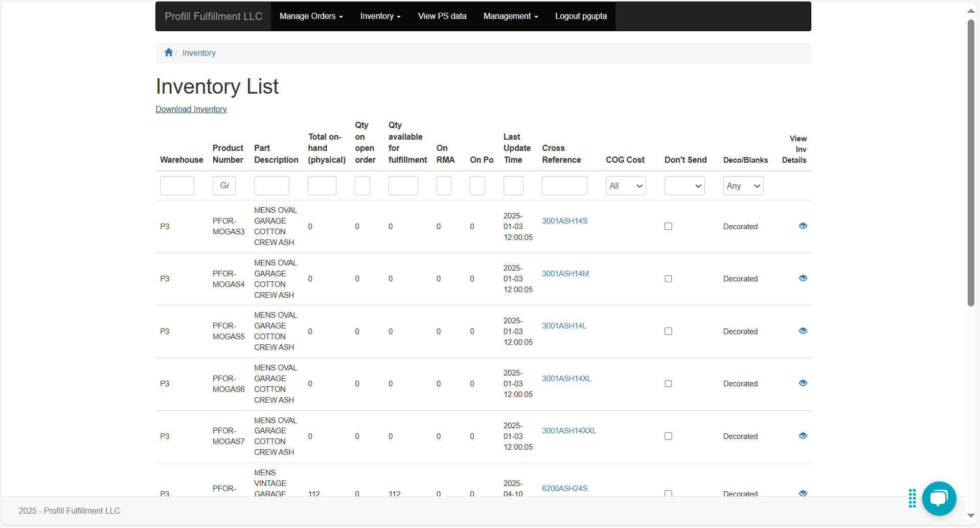Screen dimensions: 980x528
Task: View inventory details for PFOR-MOGAS3
Action: pos(803,226)
